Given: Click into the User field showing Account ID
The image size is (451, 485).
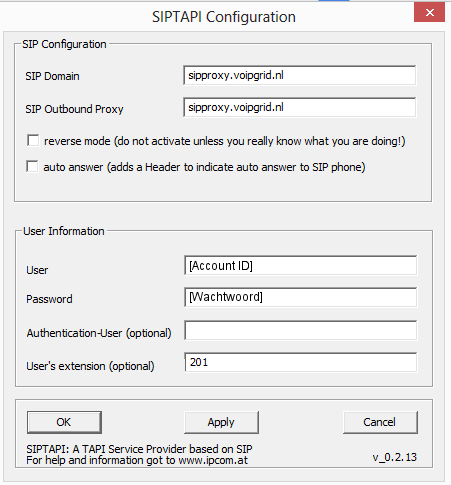Looking at the screenshot, I should (x=300, y=265).
